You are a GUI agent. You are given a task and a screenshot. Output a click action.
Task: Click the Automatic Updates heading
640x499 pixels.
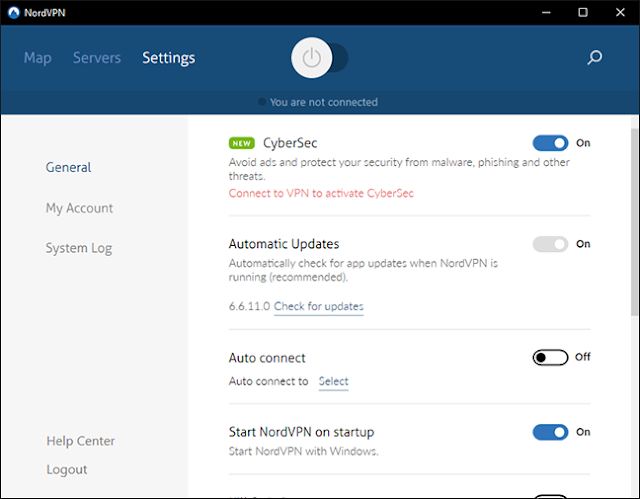click(x=284, y=244)
